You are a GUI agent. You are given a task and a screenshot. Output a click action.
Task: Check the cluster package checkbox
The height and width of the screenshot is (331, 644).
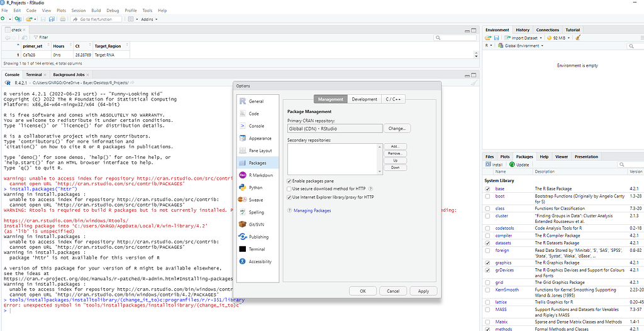[487, 215]
